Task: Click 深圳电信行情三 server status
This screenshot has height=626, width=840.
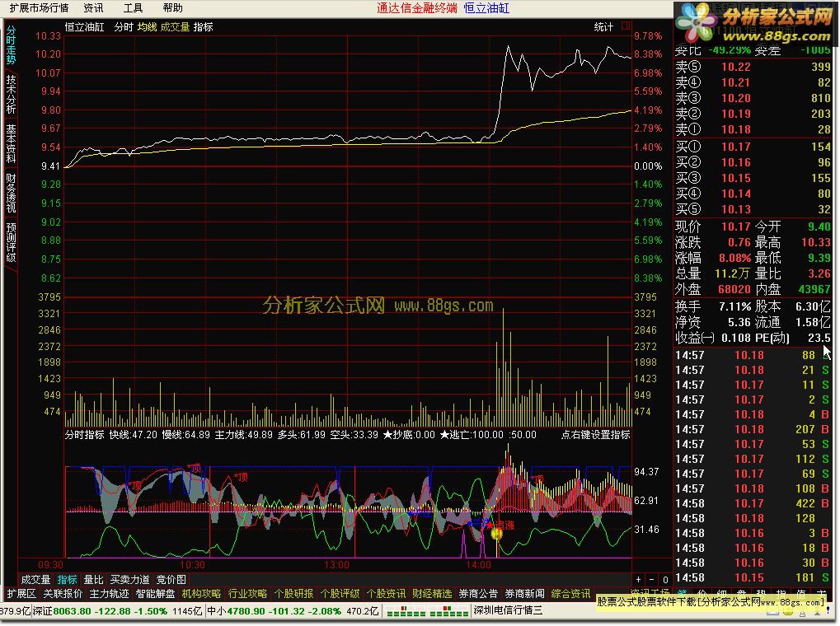Action: click(x=507, y=610)
